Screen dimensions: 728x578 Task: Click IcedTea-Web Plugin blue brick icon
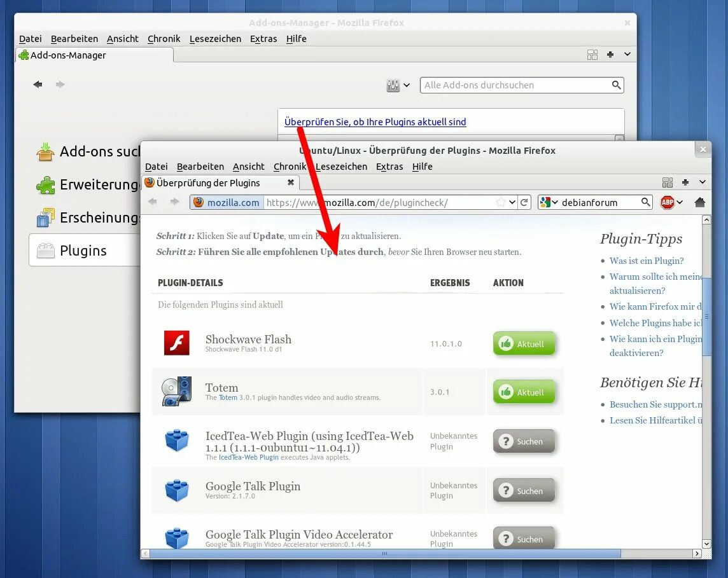pos(177,440)
